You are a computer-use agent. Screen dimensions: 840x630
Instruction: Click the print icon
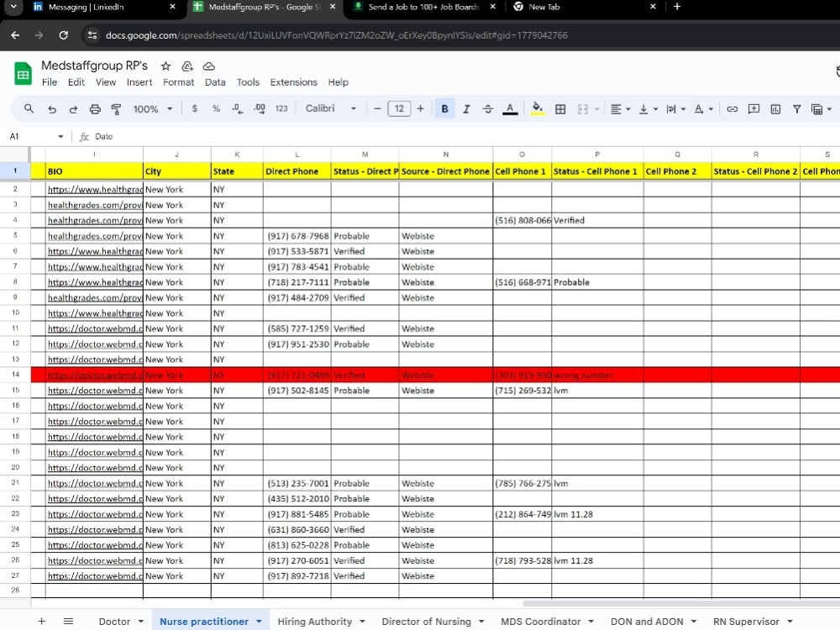[93, 108]
